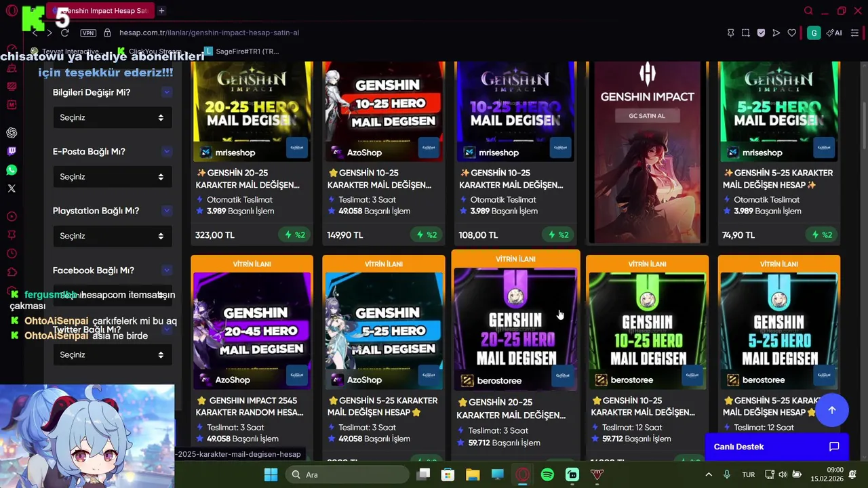Image resolution: width=868 pixels, height=488 pixels.
Task: Click the taskbar Ara search box
Action: pyautogui.click(x=347, y=474)
